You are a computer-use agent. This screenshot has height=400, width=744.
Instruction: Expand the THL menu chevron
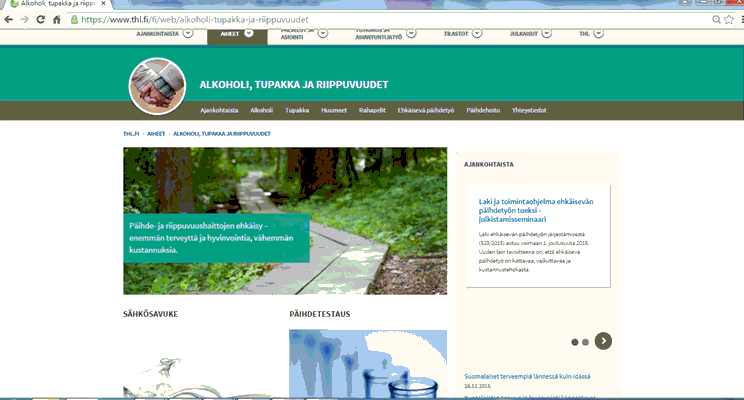click(x=599, y=33)
